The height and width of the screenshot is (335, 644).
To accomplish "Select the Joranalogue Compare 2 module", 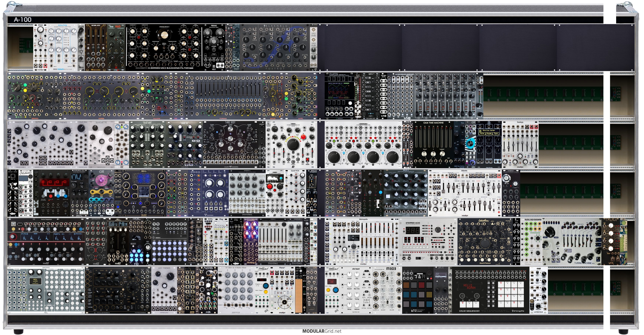I will point(295,242).
